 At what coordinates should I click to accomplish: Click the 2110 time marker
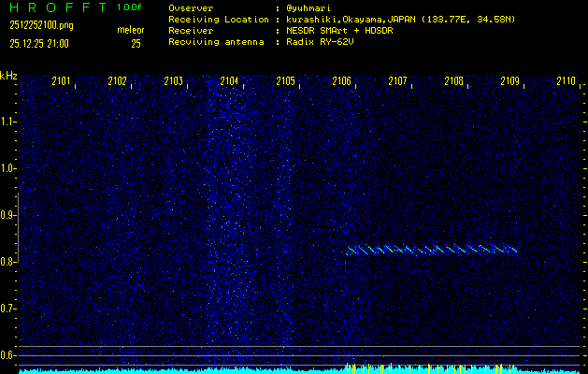tap(566, 81)
